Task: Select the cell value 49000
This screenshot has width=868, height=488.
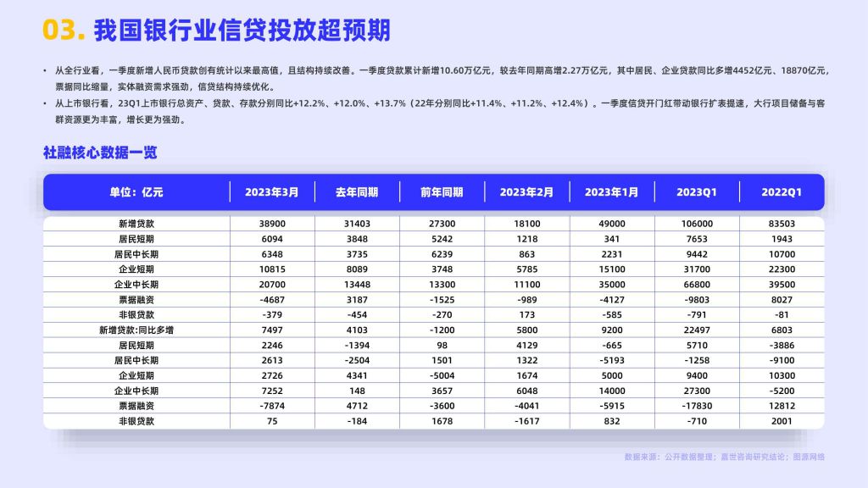Action: (612, 224)
